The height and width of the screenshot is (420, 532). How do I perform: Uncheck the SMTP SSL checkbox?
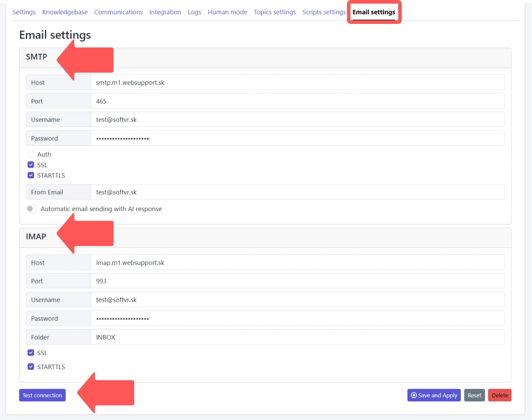(31, 164)
